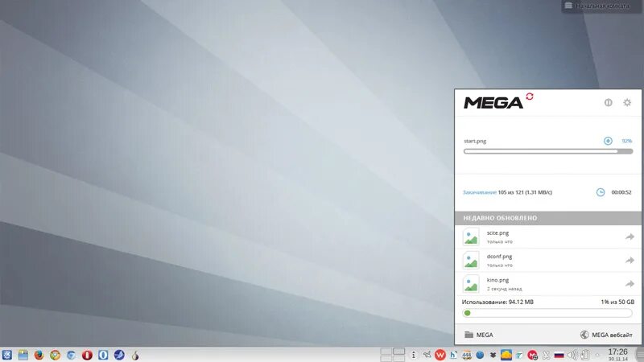Click the blue transfer status link before "105 из 121"
Viewport: 644px width, 362px height.
[479, 192]
